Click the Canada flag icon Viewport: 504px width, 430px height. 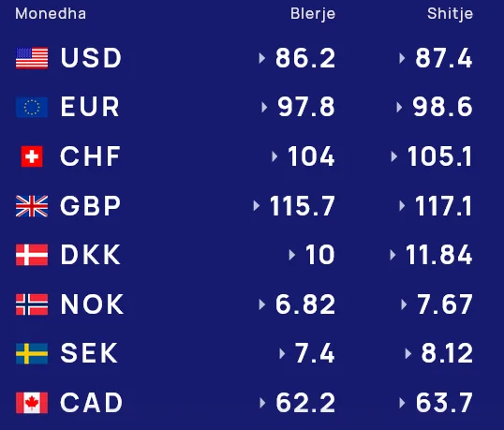[x=32, y=403]
